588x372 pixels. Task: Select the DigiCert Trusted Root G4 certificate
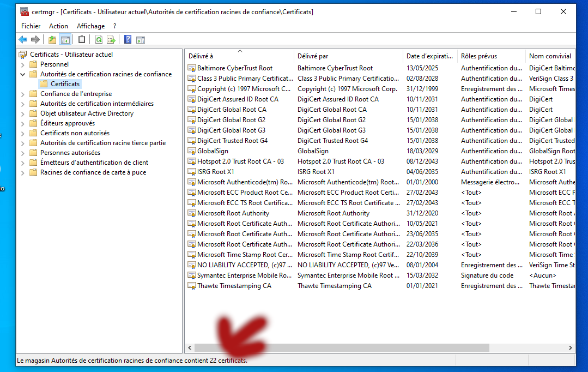point(233,141)
